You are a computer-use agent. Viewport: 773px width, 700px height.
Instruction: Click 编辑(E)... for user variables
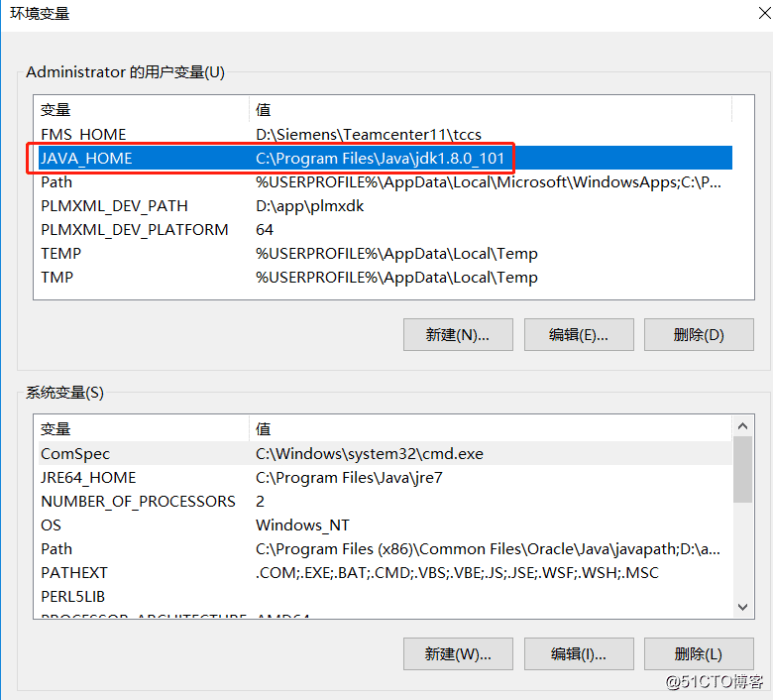pos(579,335)
